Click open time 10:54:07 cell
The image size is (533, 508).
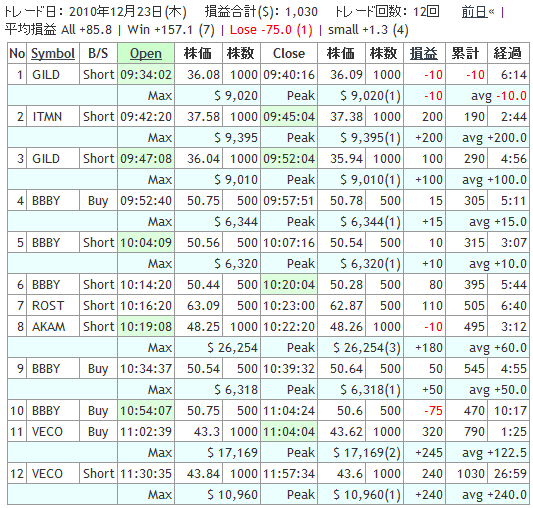coord(146,411)
